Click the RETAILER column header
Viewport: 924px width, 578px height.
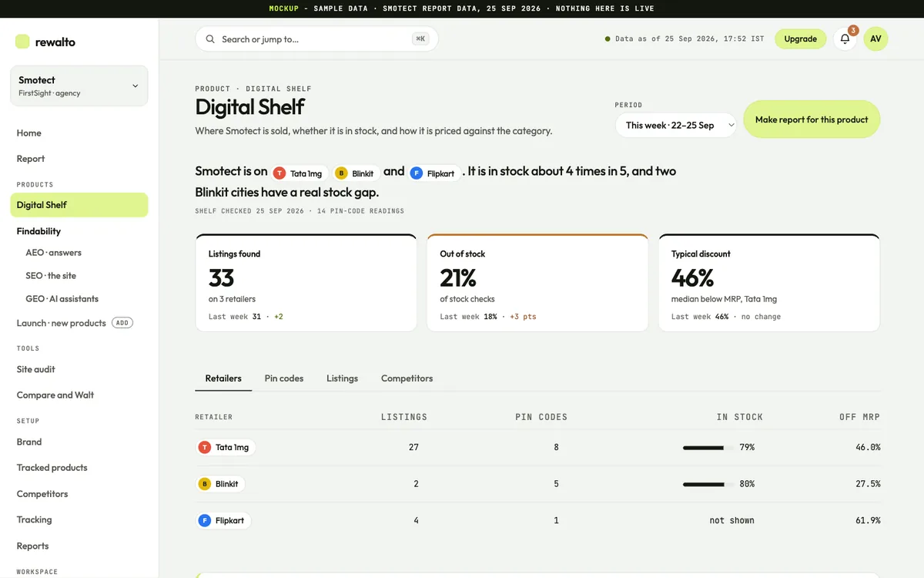tap(214, 417)
